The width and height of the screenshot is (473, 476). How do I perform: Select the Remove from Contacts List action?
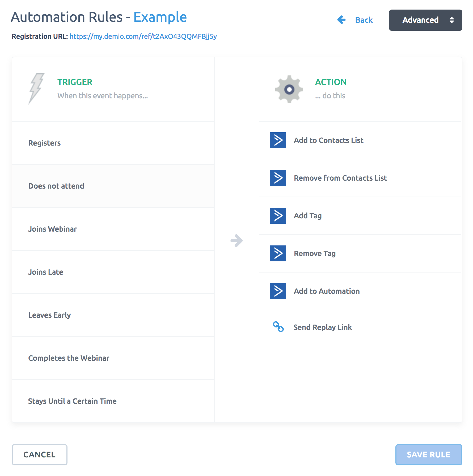(360, 178)
